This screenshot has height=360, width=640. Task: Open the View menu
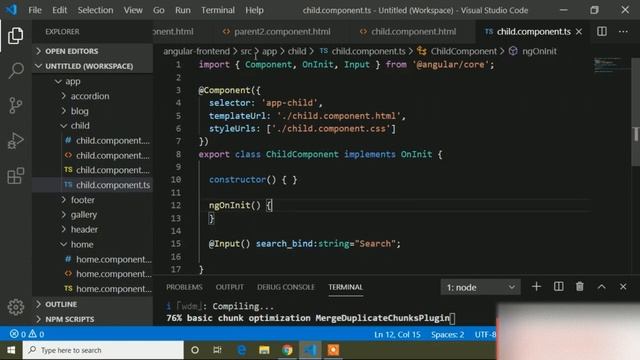(133, 10)
